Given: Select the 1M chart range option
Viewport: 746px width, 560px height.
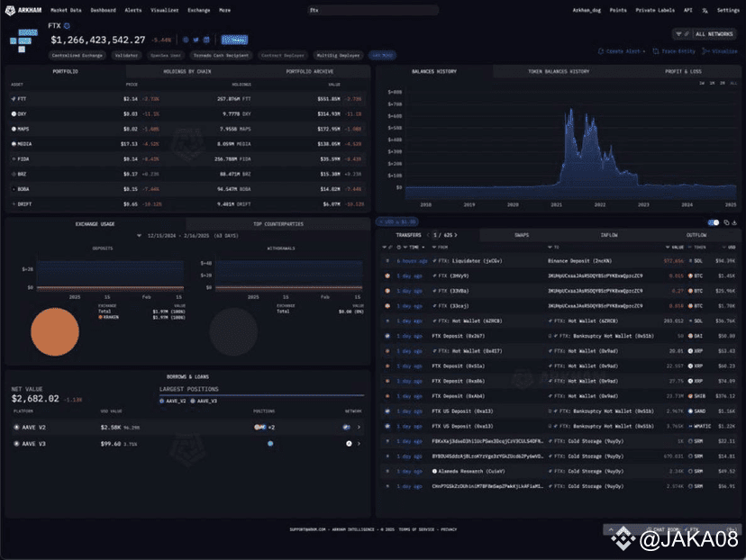Looking at the screenshot, I should (713, 83).
